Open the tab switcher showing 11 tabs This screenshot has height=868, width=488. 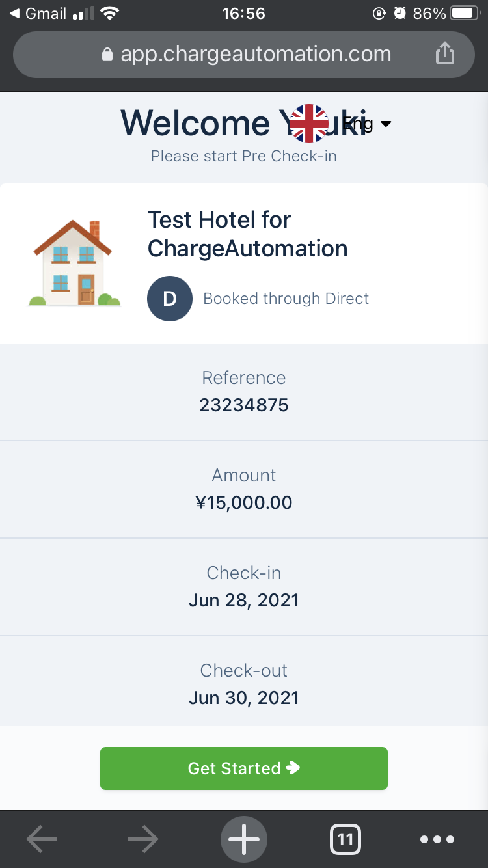[345, 840]
